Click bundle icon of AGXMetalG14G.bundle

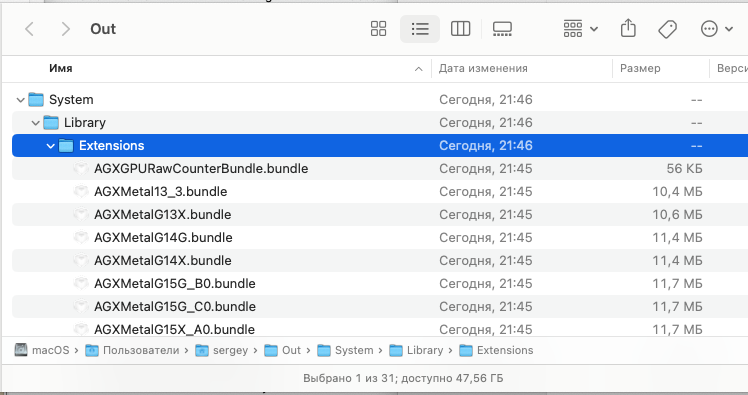click(81, 237)
